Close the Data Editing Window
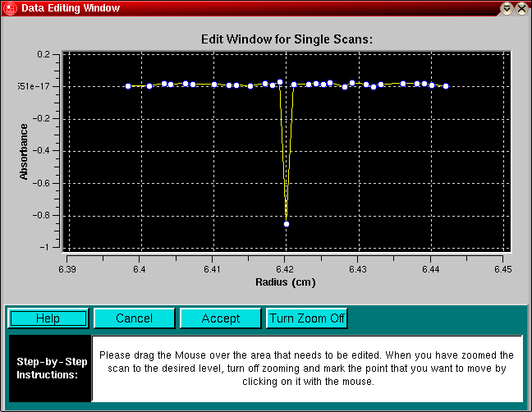 (x=521, y=8)
